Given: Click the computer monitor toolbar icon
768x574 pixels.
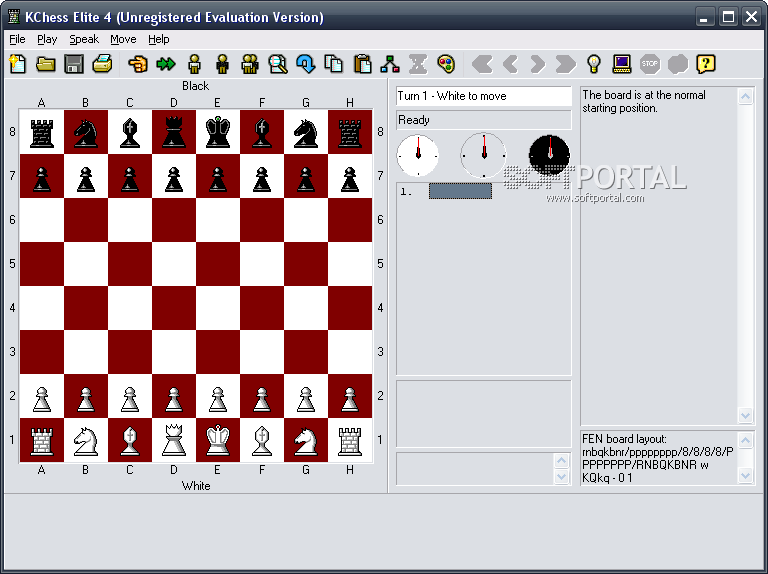Looking at the screenshot, I should tap(622, 64).
